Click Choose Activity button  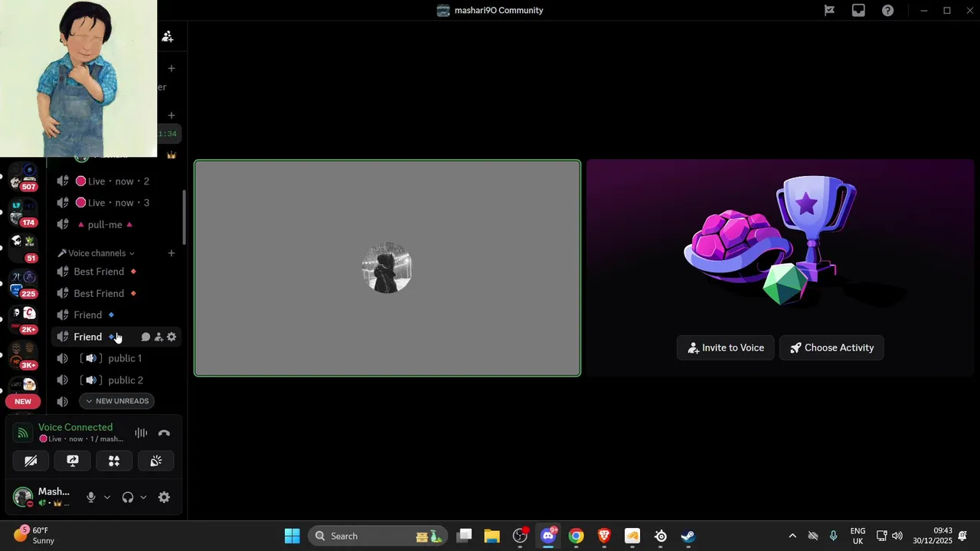click(831, 347)
